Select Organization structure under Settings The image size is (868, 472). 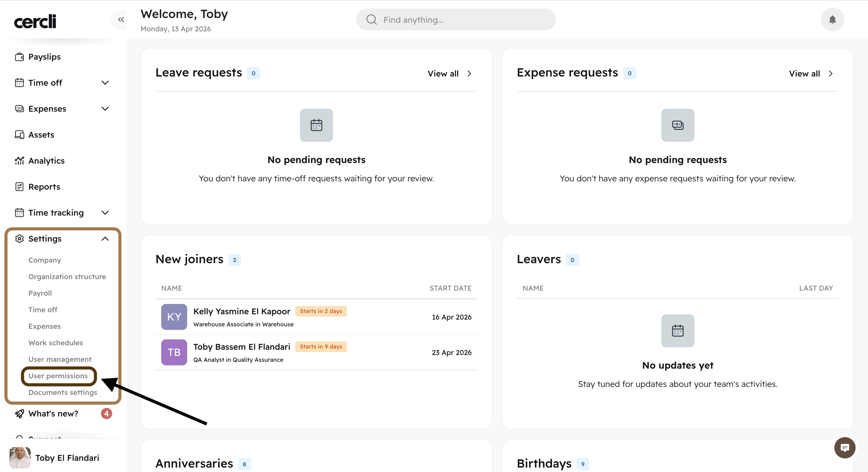[67, 276]
